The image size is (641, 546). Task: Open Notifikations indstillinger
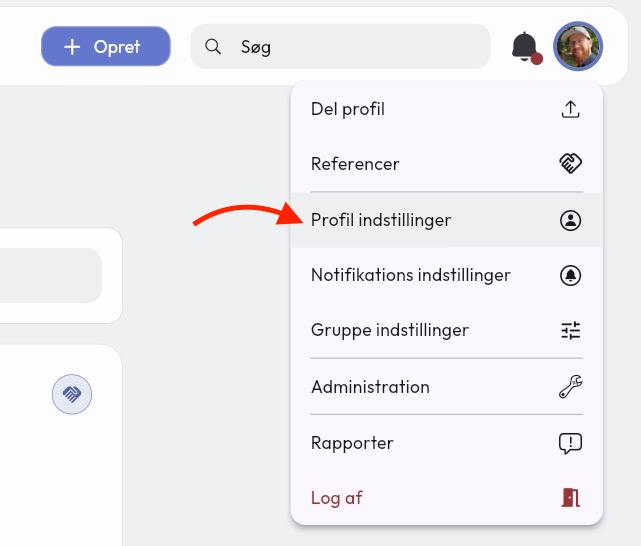tap(447, 275)
